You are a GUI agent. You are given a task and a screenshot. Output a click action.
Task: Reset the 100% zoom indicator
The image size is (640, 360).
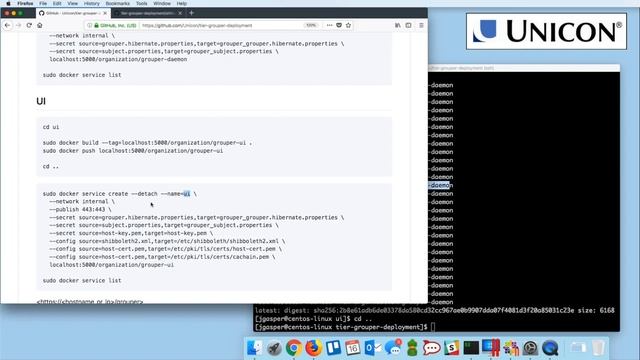(x=311, y=25)
